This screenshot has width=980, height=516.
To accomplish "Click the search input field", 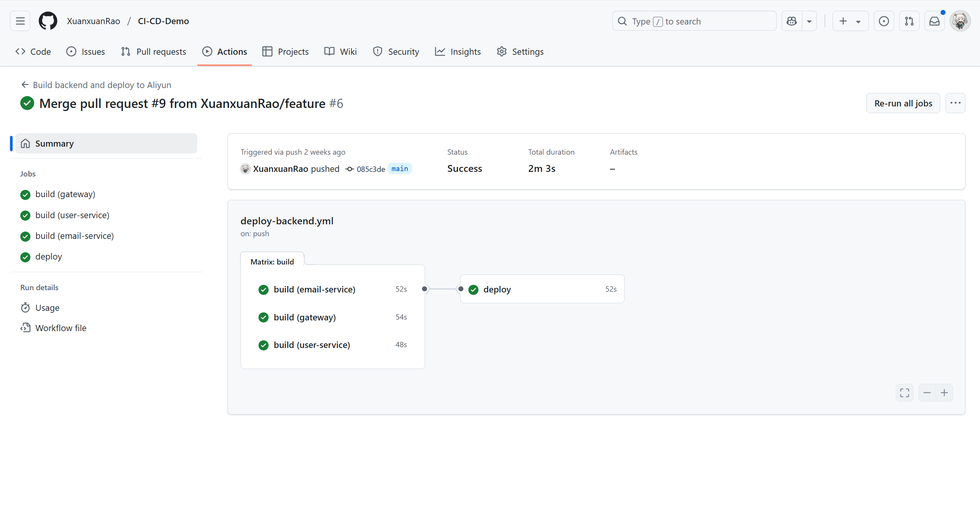I will click(694, 21).
